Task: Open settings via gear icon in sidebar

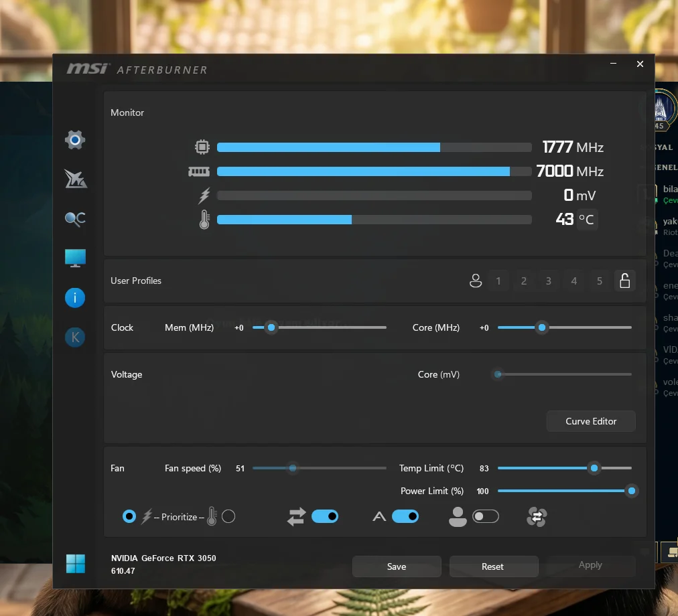Action: click(x=75, y=140)
